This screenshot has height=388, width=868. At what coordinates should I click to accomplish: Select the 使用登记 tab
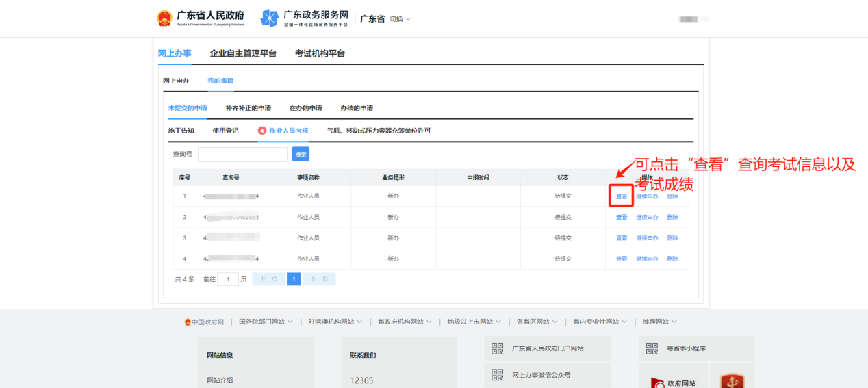point(225,131)
